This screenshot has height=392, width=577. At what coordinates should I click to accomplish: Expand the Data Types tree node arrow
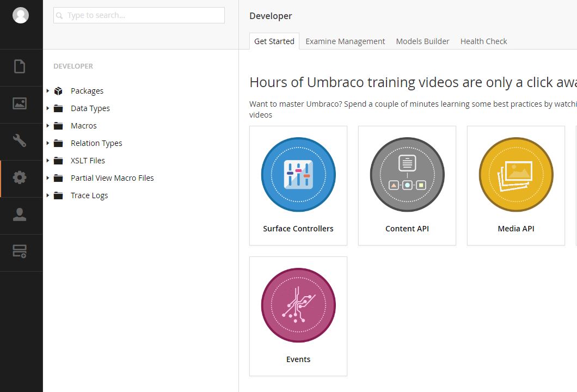[48, 108]
